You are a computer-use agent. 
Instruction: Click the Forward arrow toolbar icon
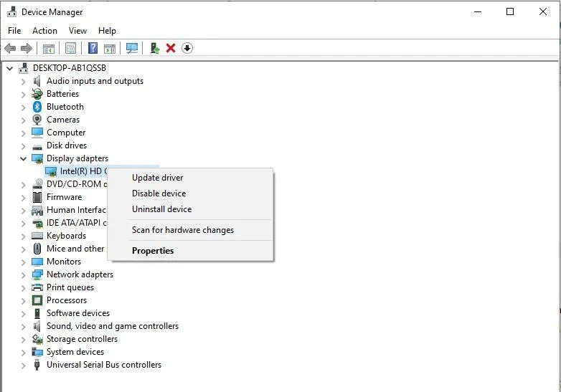pos(27,48)
